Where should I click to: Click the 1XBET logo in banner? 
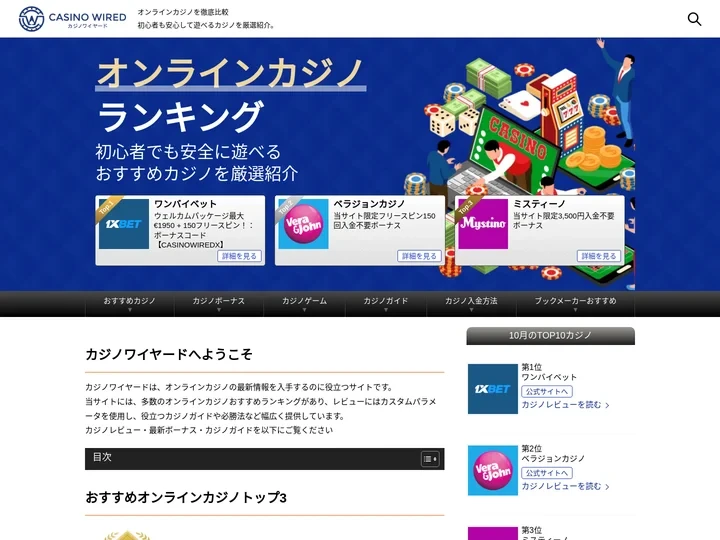(x=123, y=224)
